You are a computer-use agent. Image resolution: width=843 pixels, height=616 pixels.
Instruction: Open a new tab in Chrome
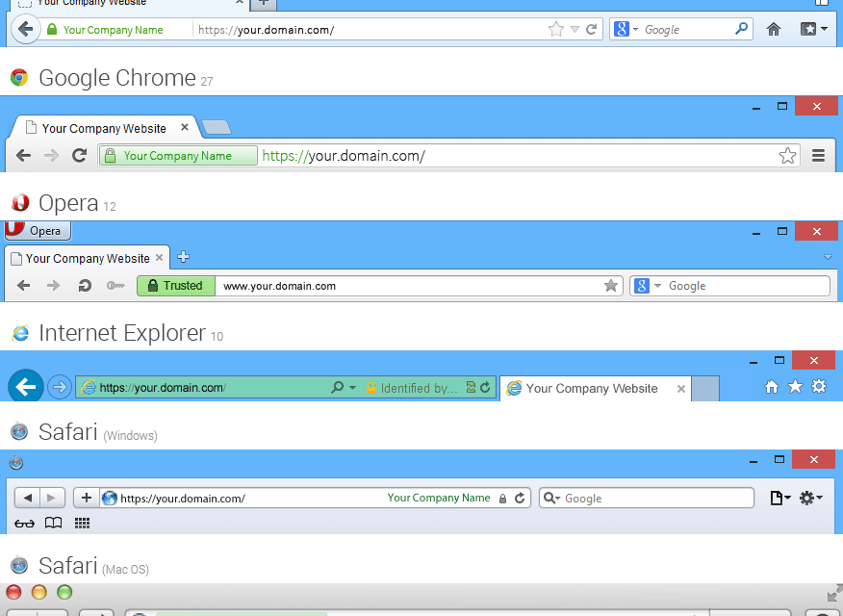click(x=217, y=127)
